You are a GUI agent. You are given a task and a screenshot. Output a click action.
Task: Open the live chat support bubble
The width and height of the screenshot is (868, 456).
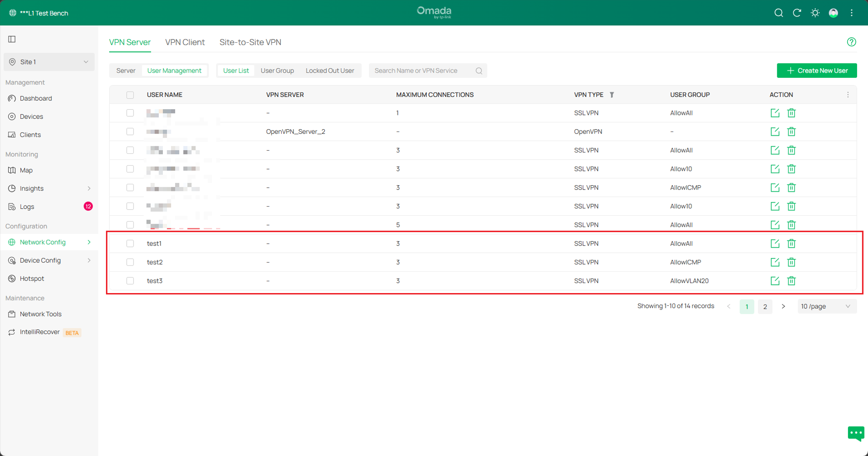coord(856,434)
